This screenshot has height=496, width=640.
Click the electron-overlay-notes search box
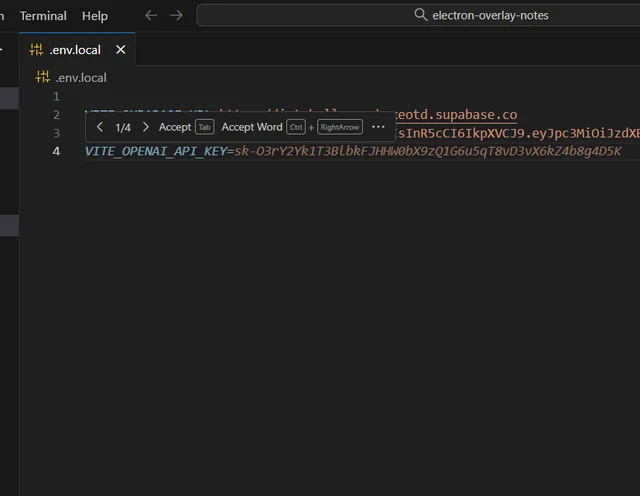pyautogui.click(x=420, y=15)
